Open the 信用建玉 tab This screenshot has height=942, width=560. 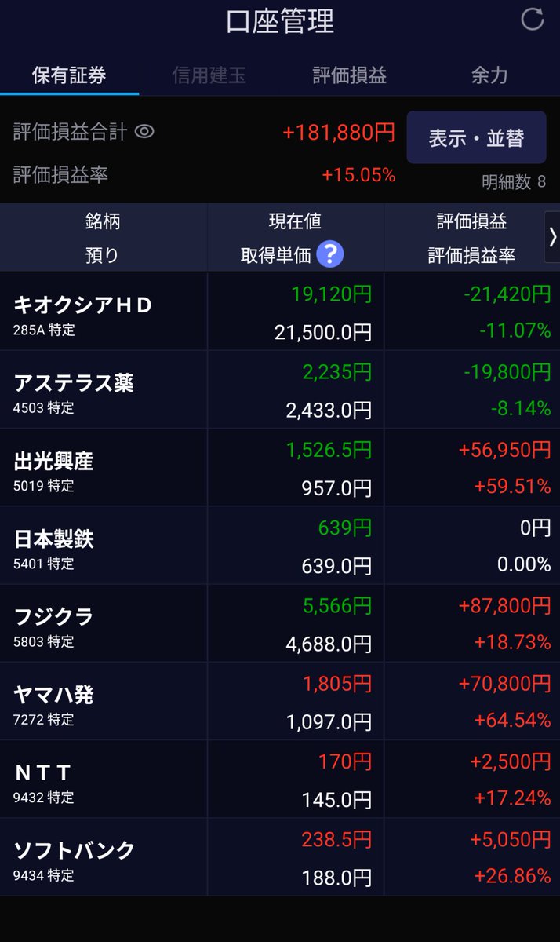pyautogui.click(x=209, y=75)
